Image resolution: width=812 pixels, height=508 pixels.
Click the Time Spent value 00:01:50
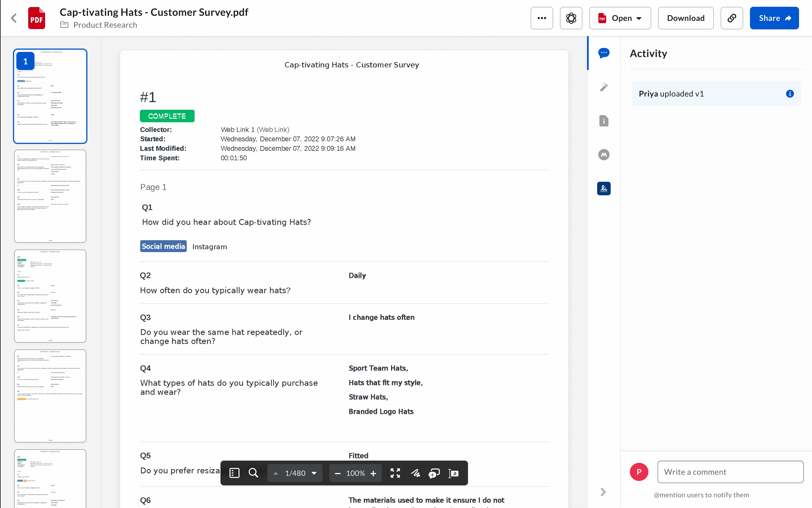[234, 158]
